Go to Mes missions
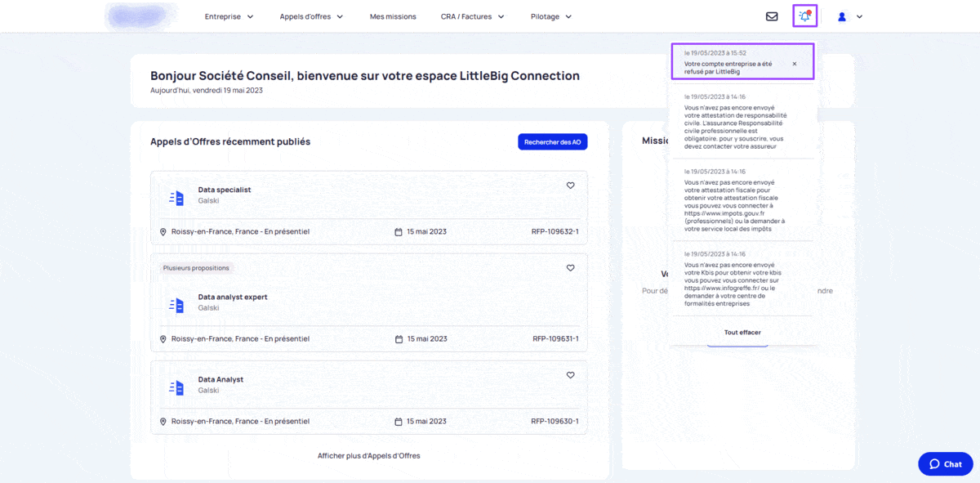Viewport: 980px width, 483px height. 393,16
